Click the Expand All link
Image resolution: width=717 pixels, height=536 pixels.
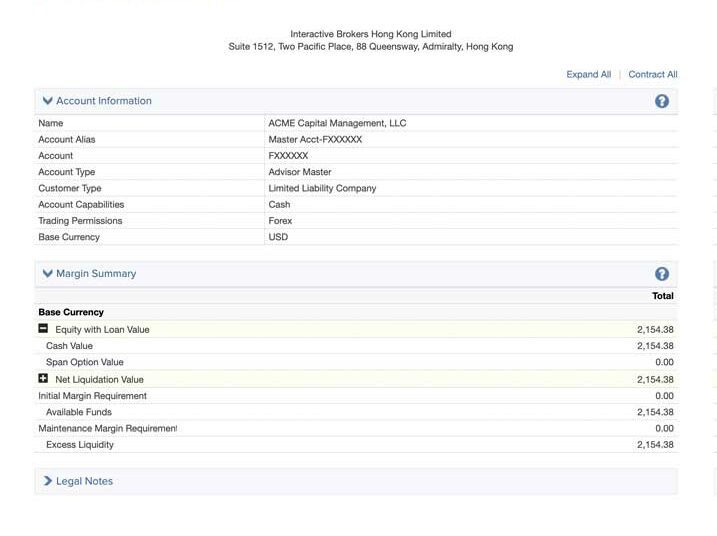(x=588, y=75)
